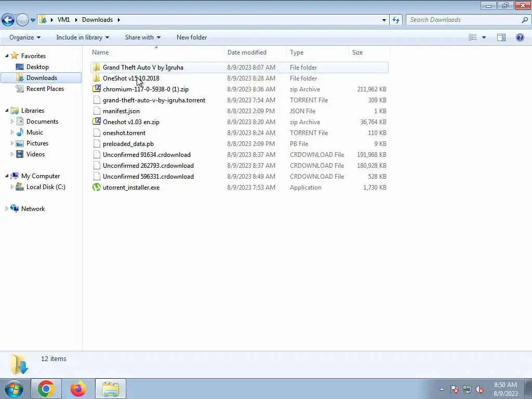Image resolution: width=532 pixels, height=399 pixels.
Task: Click the Music library icon
Action: 20,132
